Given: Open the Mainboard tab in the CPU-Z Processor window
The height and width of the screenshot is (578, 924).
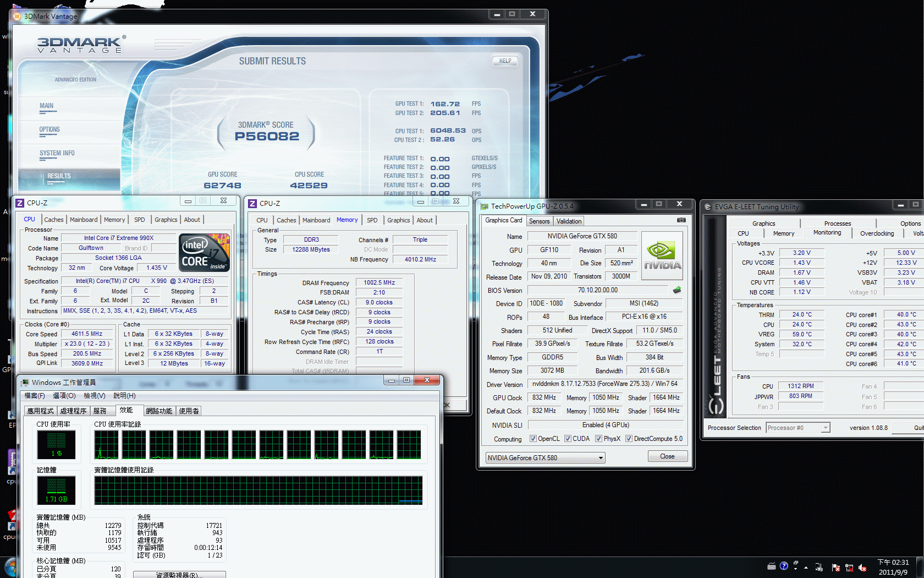Looking at the screenshot, I should [x=84, y=220].
